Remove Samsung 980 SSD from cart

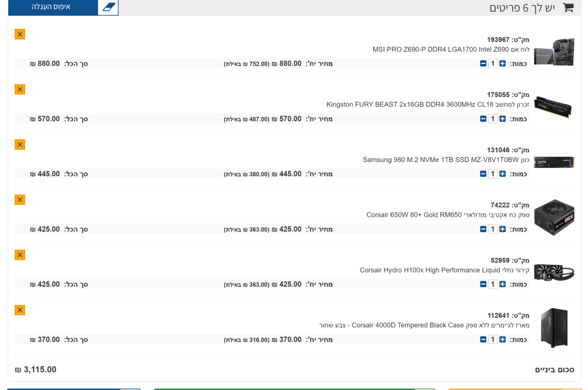[20, 144]
